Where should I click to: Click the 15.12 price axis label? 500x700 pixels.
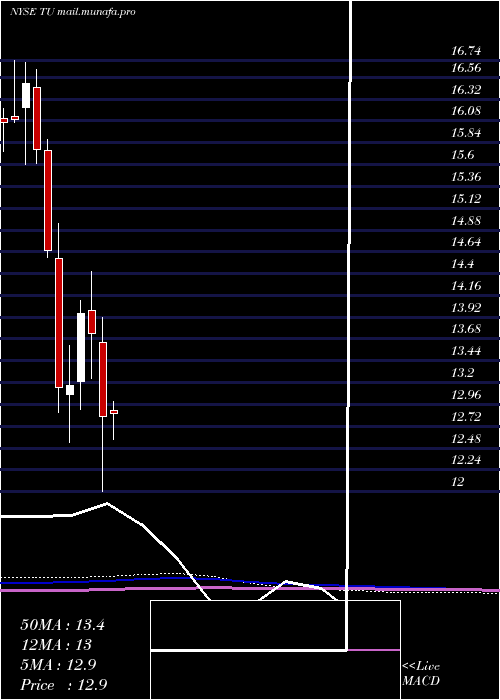[466, 198]
